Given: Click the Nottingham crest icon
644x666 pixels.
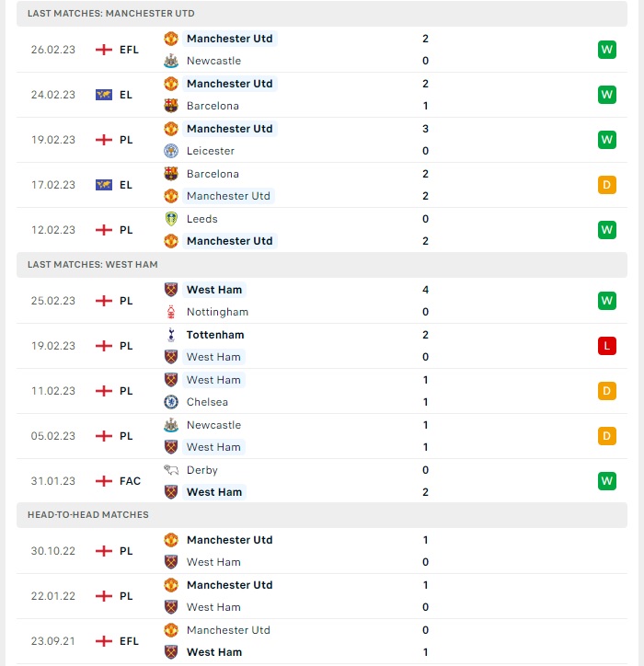Looking at the screenshot, I should [x=171, y=312].
